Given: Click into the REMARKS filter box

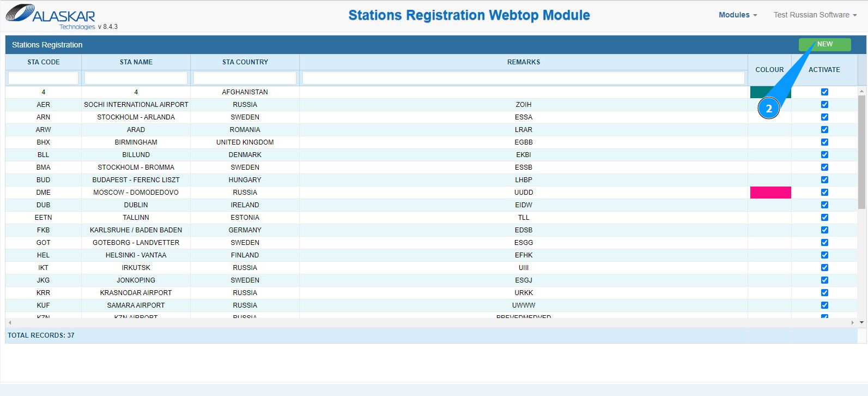Looking at the screenshot, I should pos(524,78).
